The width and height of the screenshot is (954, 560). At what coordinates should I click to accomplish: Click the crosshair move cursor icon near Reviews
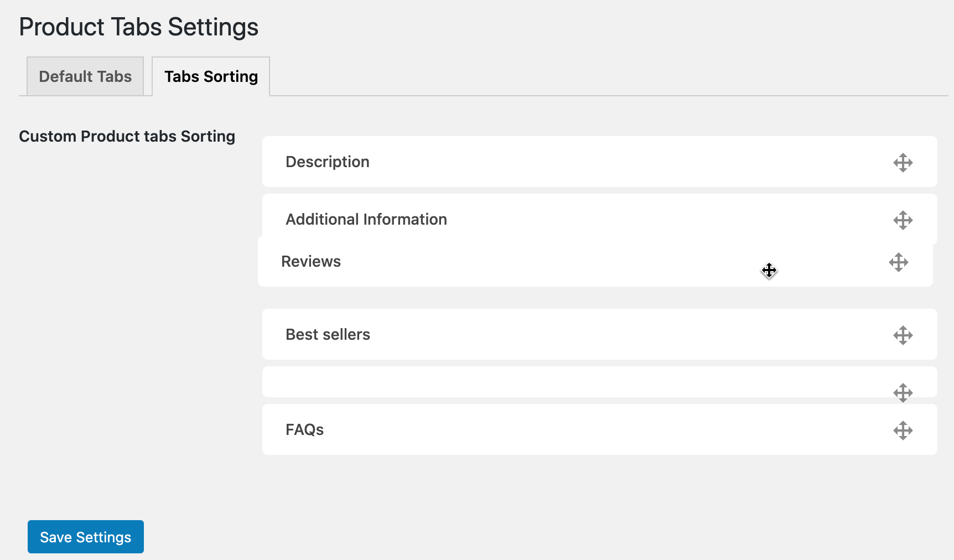(769, 271)
